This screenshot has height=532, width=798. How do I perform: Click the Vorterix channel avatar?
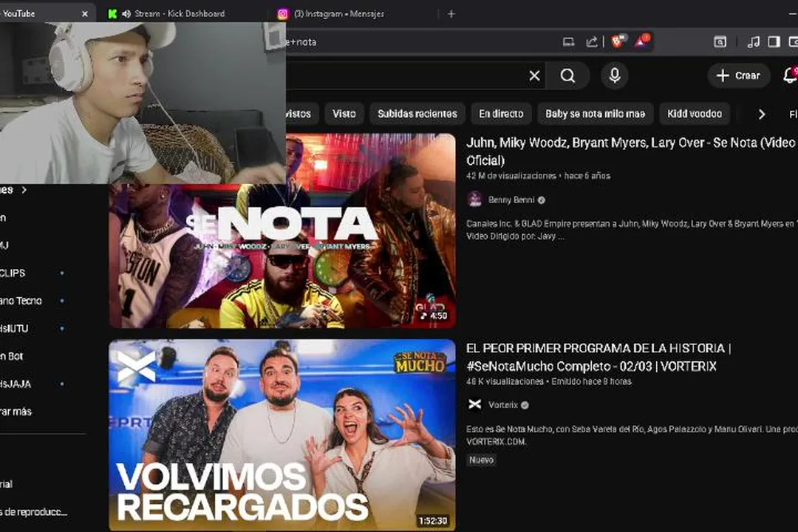(475, 404)
